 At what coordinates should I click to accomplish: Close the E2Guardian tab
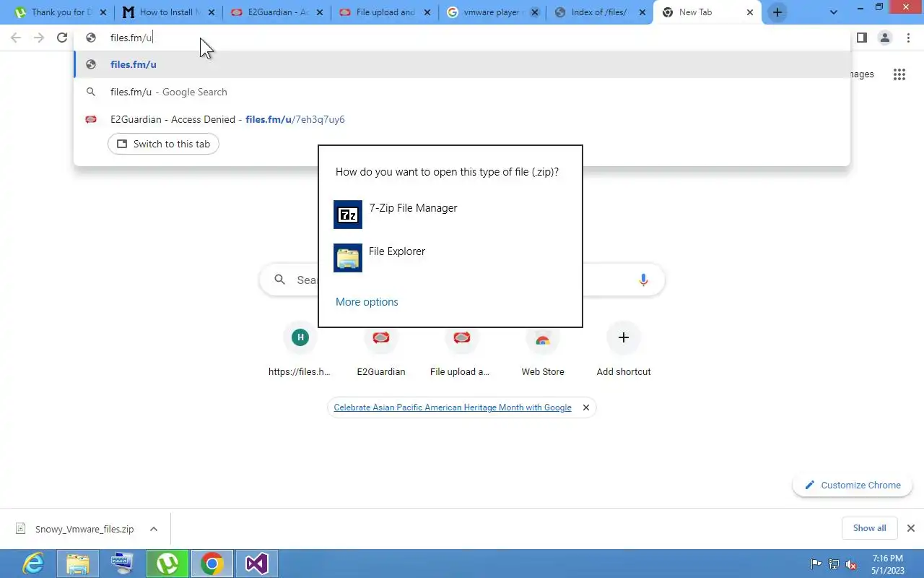320,12
